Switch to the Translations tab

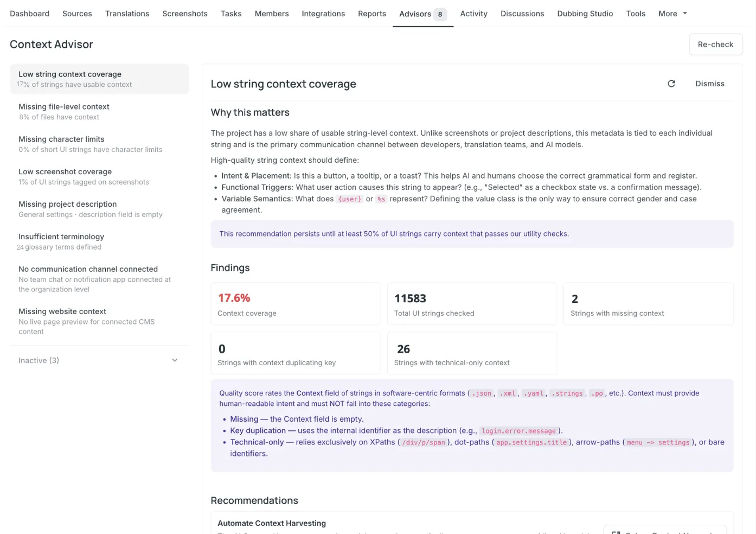(127, 14)
